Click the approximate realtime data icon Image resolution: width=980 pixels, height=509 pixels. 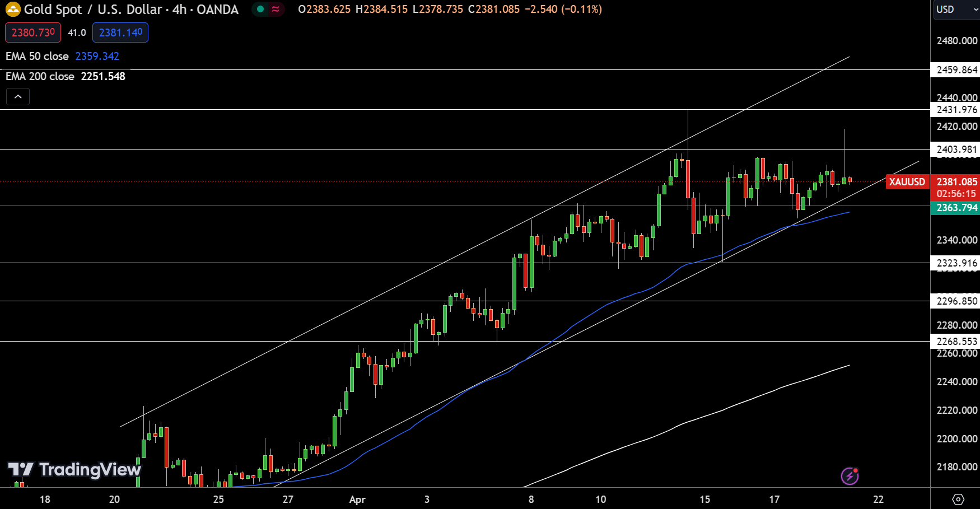[276, 10]
